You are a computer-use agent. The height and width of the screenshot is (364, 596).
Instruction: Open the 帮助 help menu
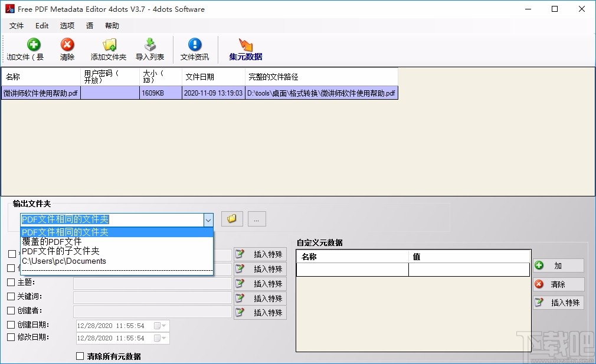pos(112,25)
